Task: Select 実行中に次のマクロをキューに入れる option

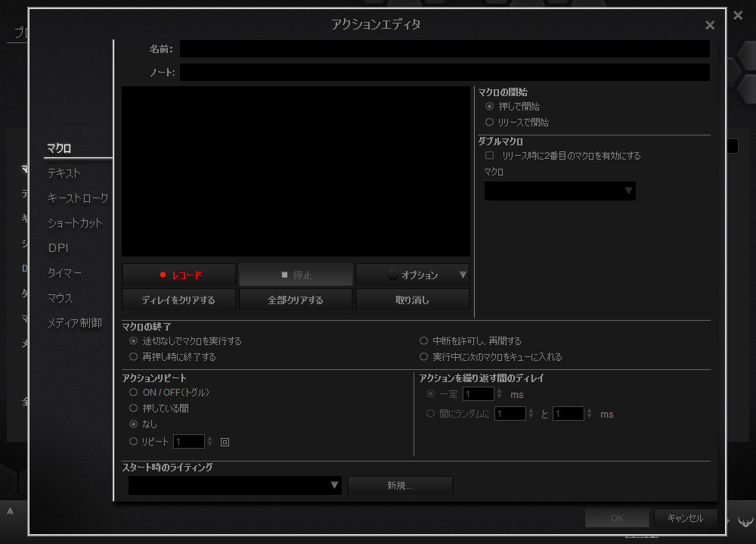Action: pos(424,356)
